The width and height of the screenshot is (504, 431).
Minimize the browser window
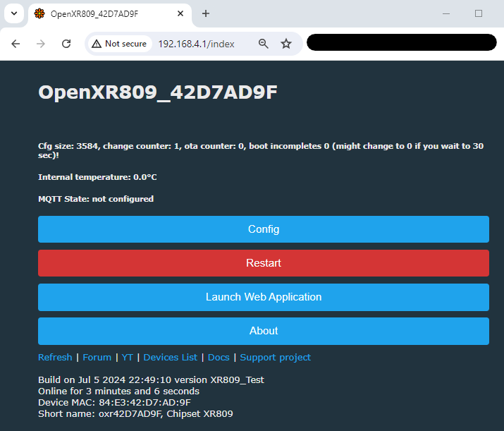coord(446,13)
